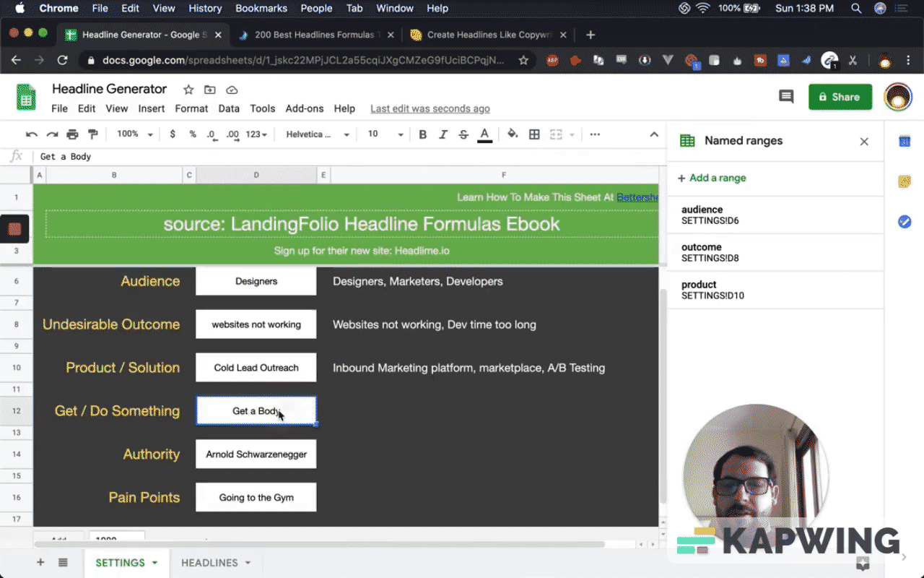
Task: Open the Google account avatar in Sheets header
Action: (x=898, y=97)
